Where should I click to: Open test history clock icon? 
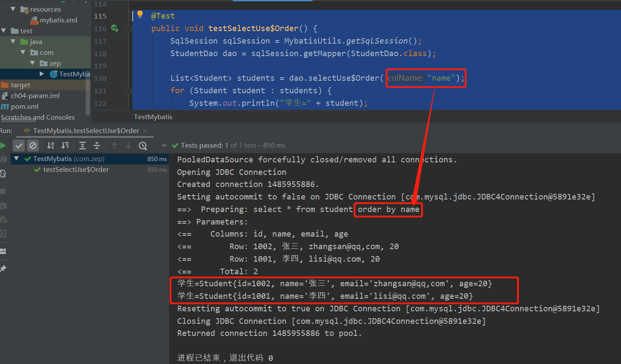pyautogui.click(x=143, y=146)
